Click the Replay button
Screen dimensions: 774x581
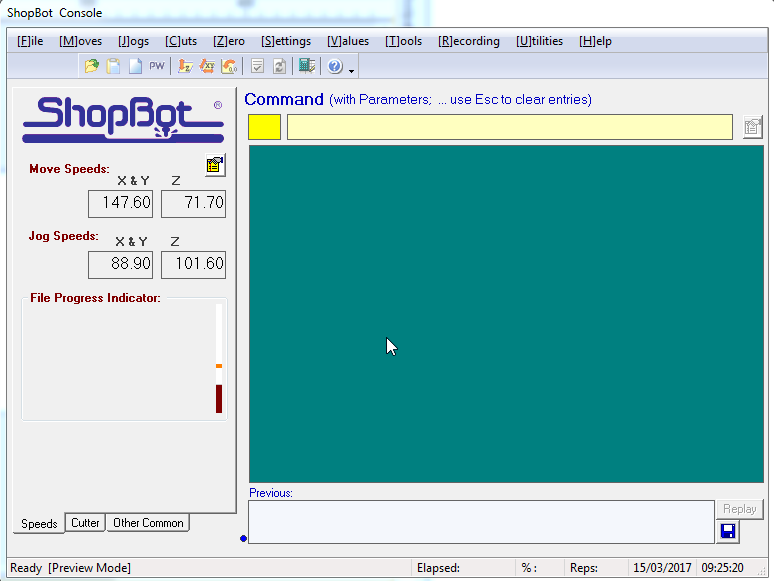(x=739, y=509)
